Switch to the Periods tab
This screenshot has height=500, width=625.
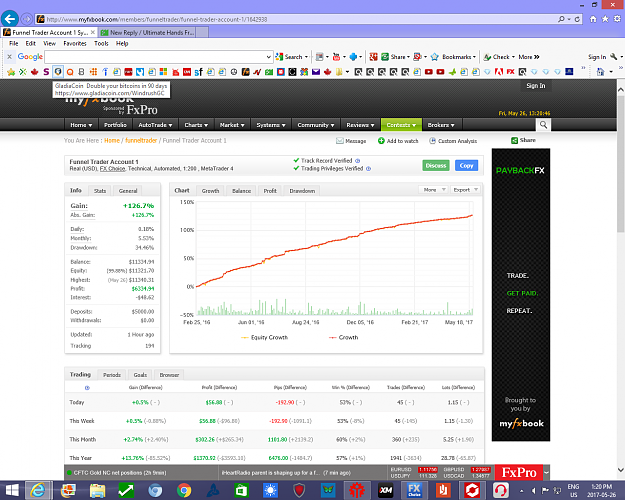coord(112,375)
